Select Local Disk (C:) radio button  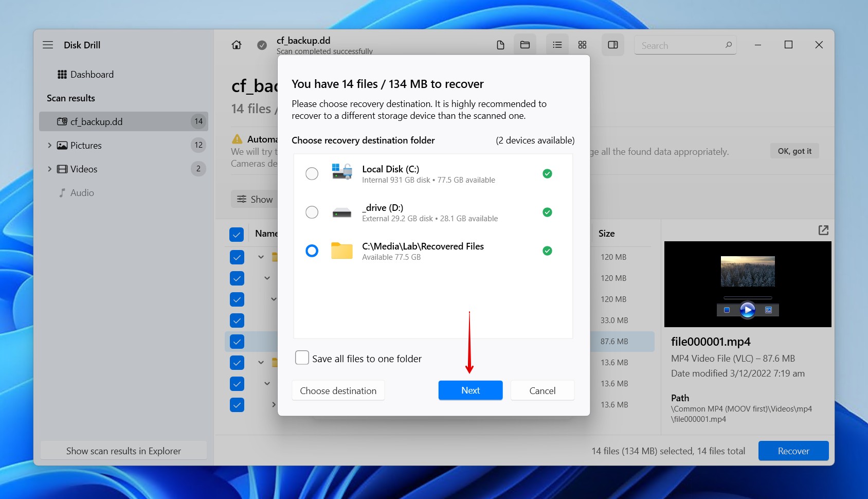(312, 174)
